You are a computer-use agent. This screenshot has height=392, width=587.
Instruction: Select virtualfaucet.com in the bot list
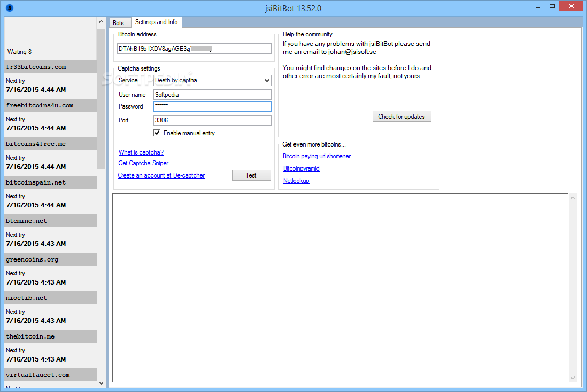click(51, 375)
